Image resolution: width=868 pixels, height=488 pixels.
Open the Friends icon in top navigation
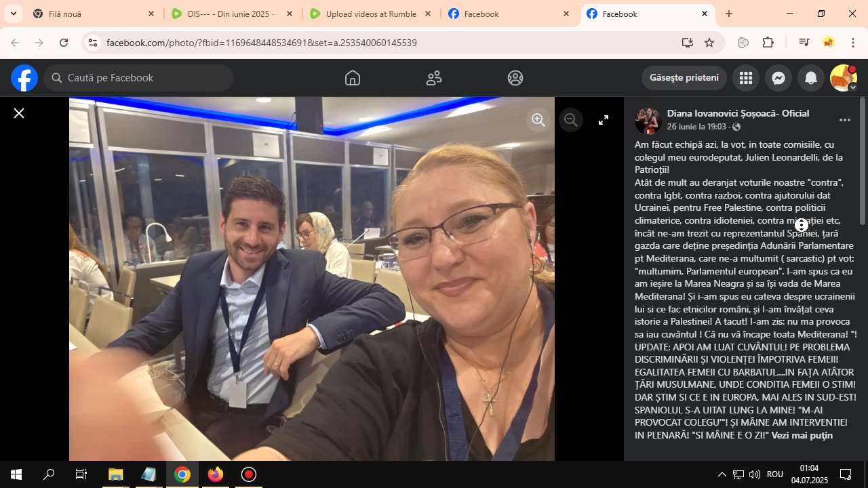(434, 78)
